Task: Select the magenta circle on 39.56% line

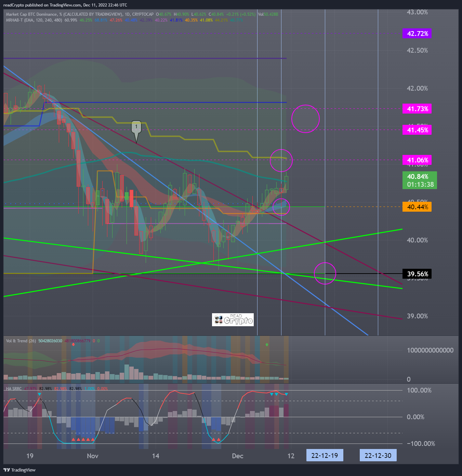Action: pyautogui.click(x=325, y=273)
